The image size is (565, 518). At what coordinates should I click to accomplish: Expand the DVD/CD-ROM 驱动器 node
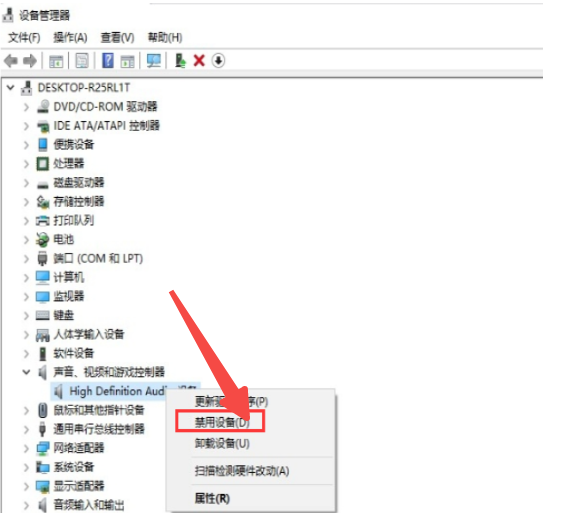pyautogui.click(x=26, y=107)
